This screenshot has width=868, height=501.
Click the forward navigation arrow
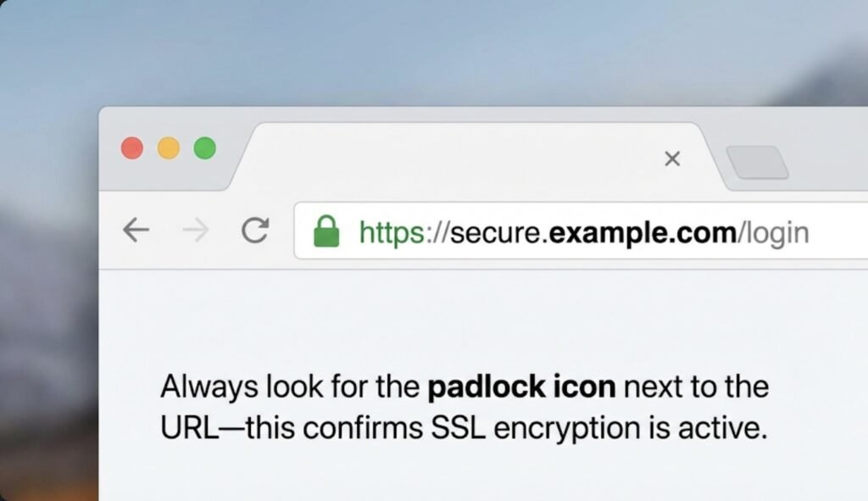tap(195, 230)
